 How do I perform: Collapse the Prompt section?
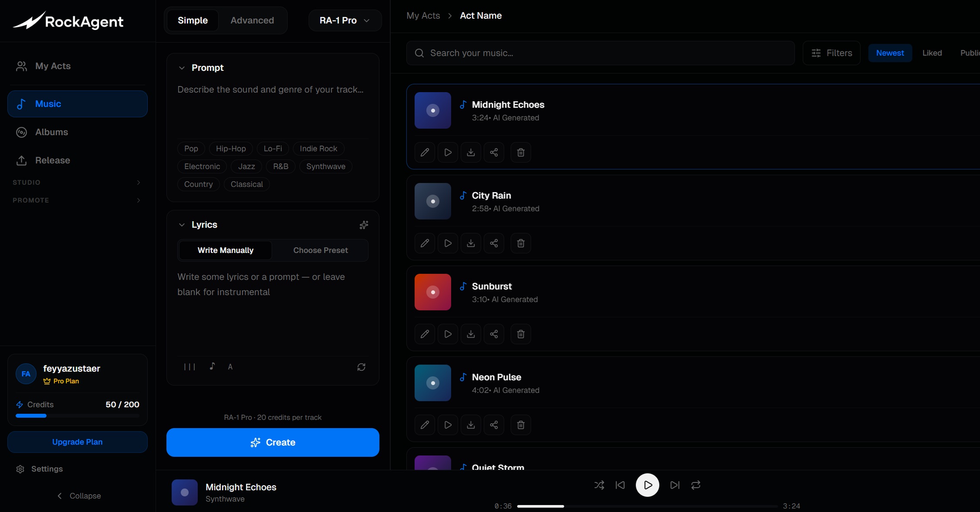click(182, 68)
